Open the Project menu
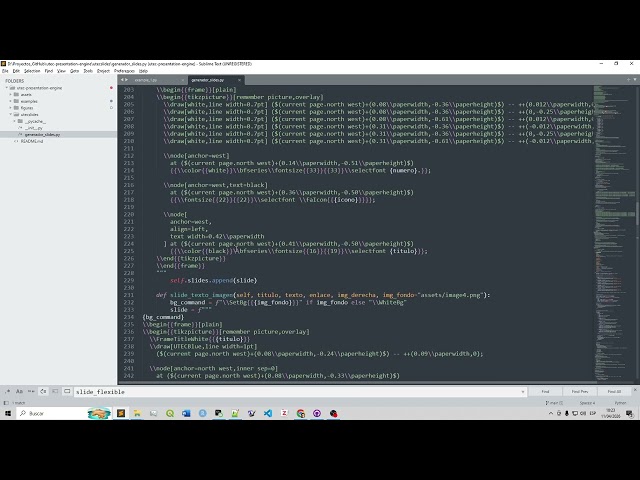Image resolution: width=640 pixels, height=480 pixels. 103,71
